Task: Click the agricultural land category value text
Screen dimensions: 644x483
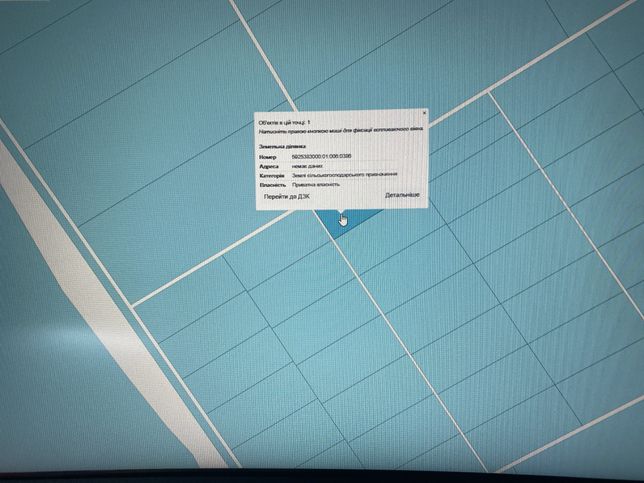Action: [x=344, y=175]
